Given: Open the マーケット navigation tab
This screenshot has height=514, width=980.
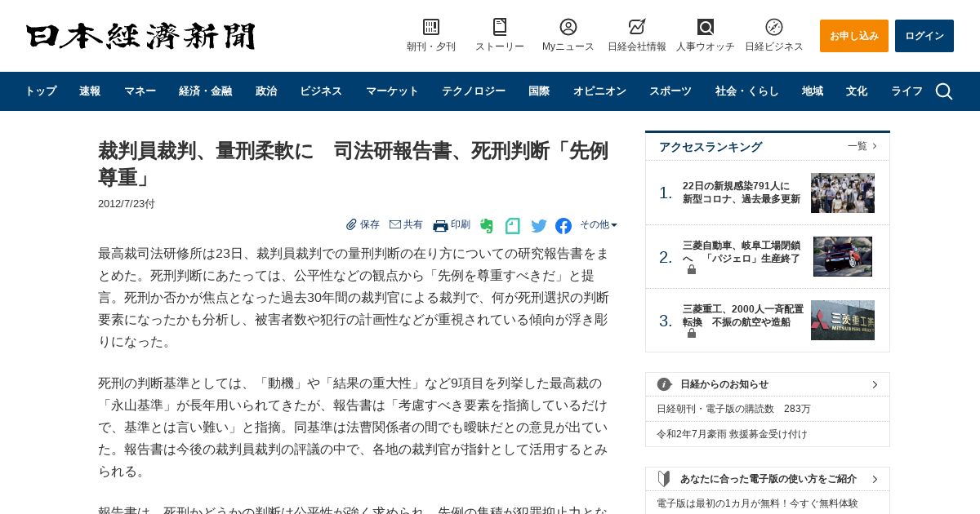Looking at the screenshot, I should (x=392, y=91).
